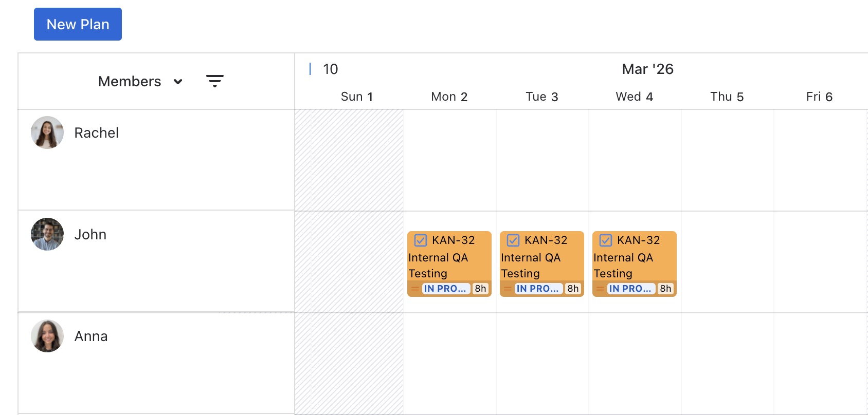The image size is (868, 415).
Task: Click the priority icon on Tuesday's KAN-32 card
Action: pos(508,289)
